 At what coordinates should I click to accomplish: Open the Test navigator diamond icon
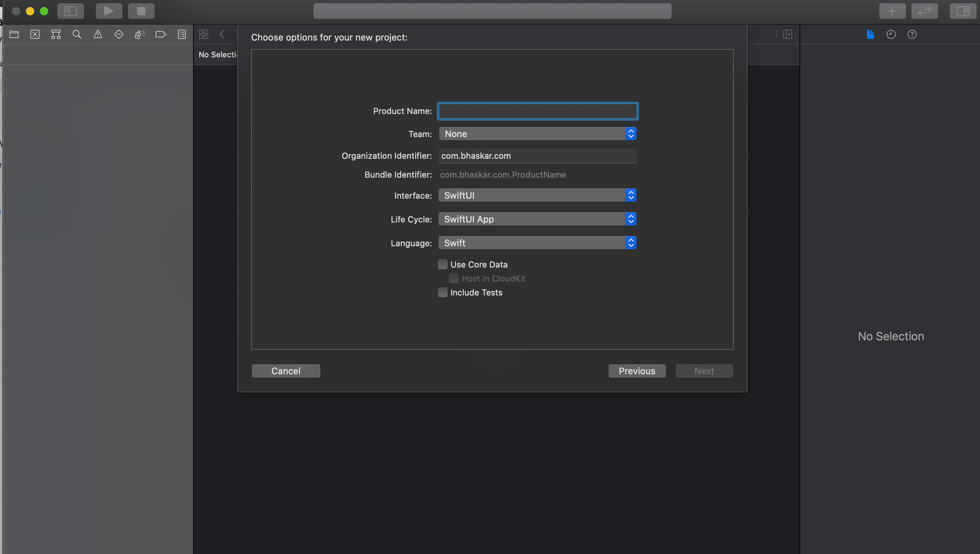click(x=119, y=34)
